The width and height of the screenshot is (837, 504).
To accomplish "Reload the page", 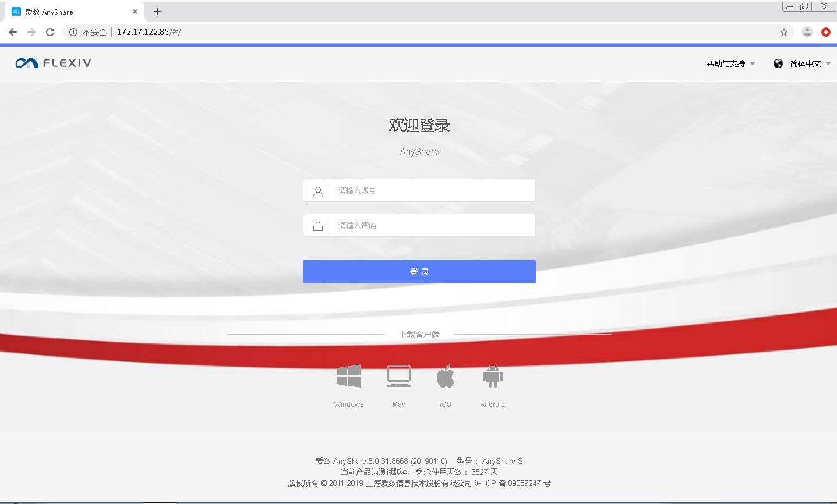I will coord(50,32).
